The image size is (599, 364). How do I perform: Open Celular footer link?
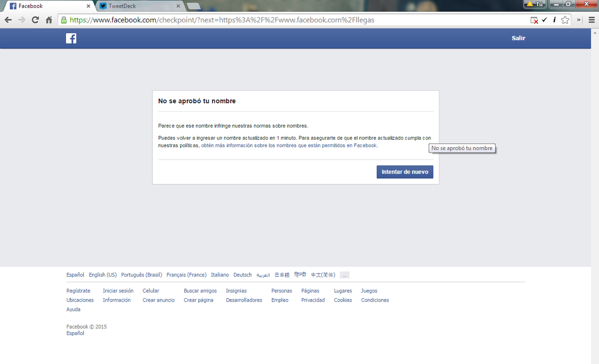[151, 291]
